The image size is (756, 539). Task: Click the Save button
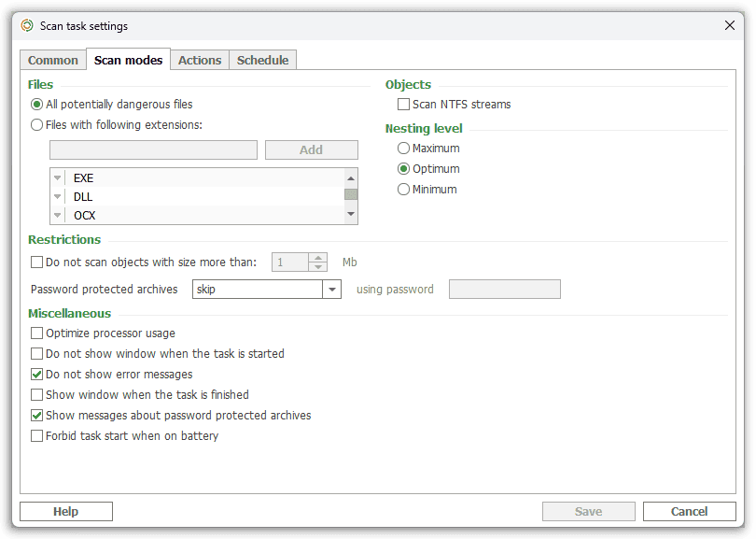[589, 512]
